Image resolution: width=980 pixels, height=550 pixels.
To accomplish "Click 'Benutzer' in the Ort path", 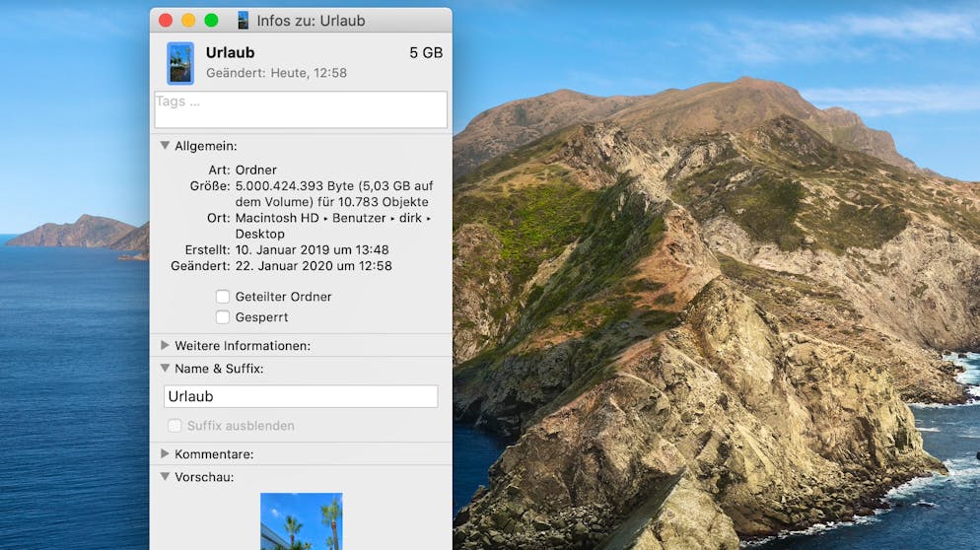I will 359,218.
